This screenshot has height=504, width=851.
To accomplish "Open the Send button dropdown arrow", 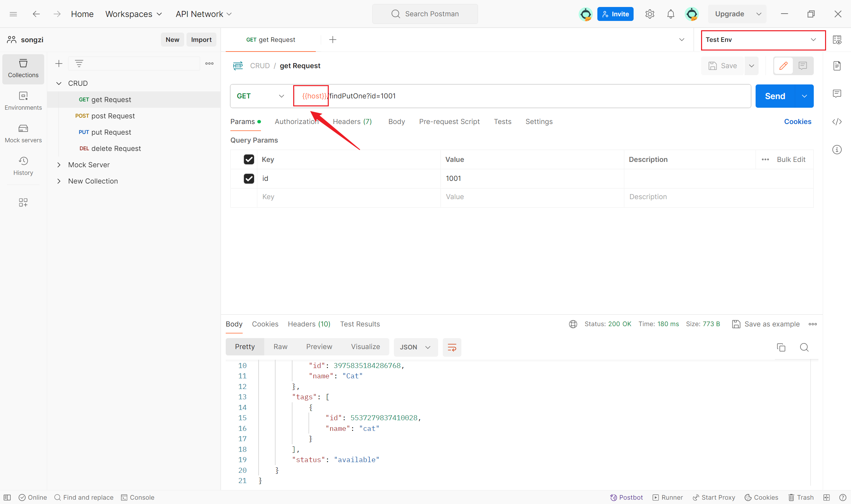I will click(x=804, y=96).
